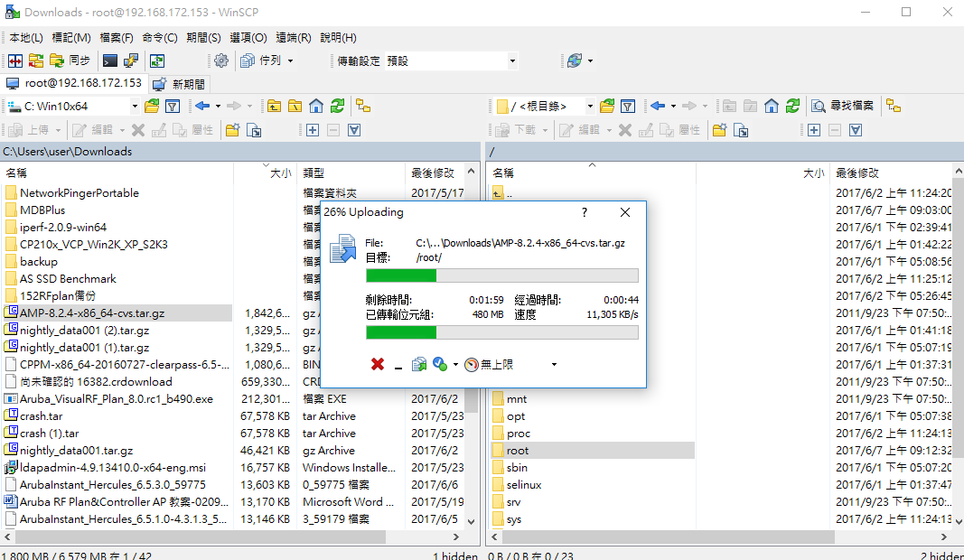964x560 pixels.
Task: Click the remote panel filter icon
Action: click(x=628, y=107)
